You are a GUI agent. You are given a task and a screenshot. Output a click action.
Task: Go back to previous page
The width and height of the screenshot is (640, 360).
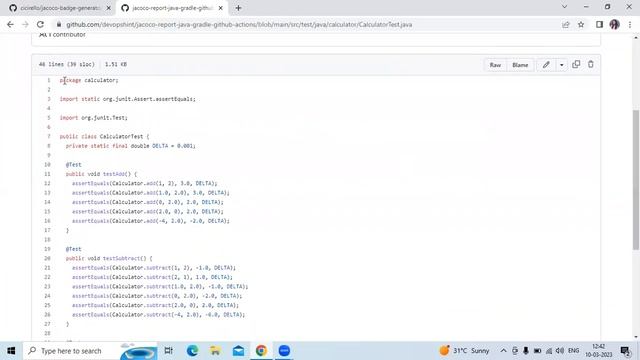pos(10,24)
